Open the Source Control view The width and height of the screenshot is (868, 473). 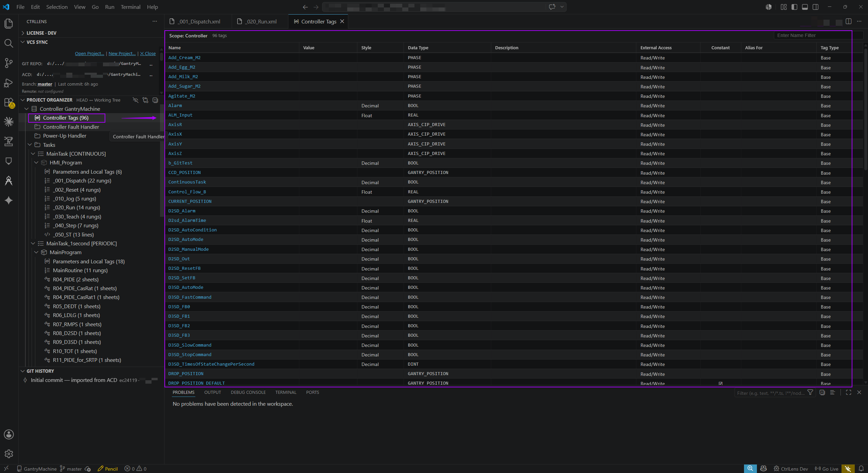[x=9, y=63]
